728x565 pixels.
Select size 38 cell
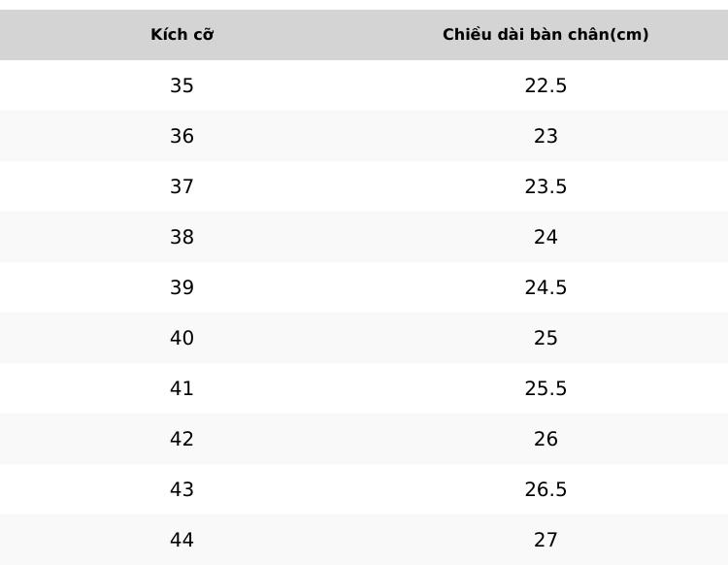point(182,237)
